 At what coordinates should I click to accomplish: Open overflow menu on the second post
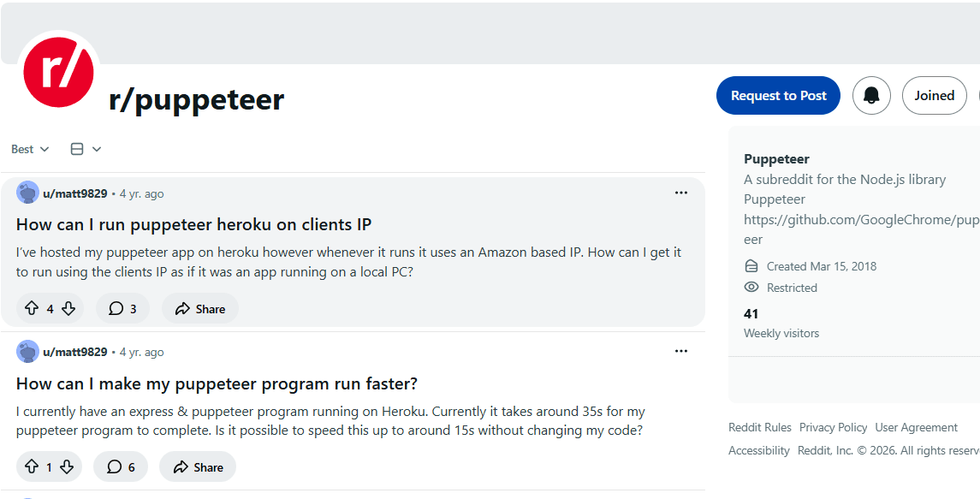point(681,351)
